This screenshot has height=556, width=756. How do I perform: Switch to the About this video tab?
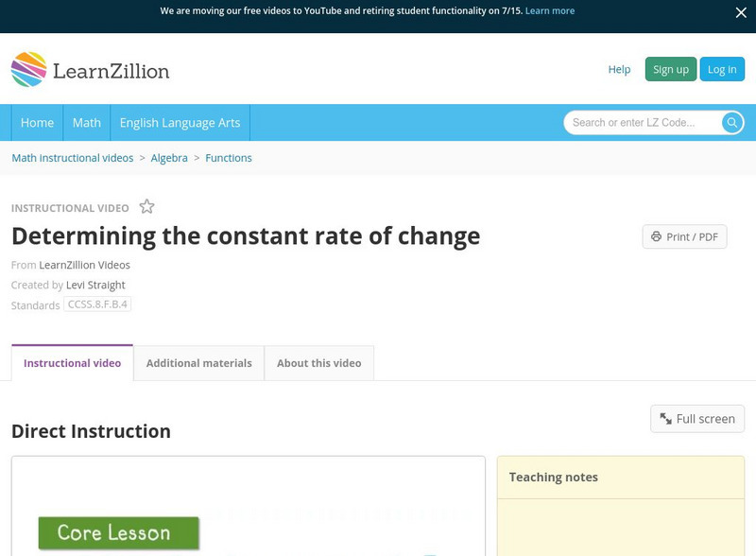(x=318, y=363)
